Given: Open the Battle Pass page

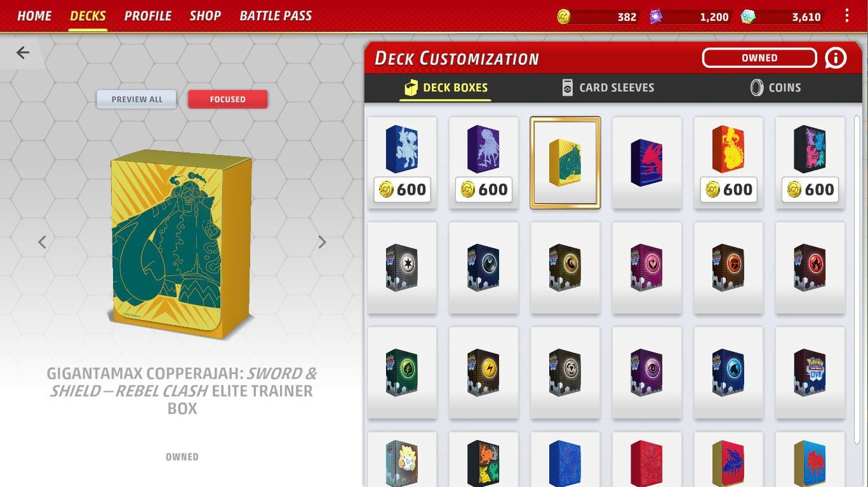Looking at the screenshot, I should 276,16.
